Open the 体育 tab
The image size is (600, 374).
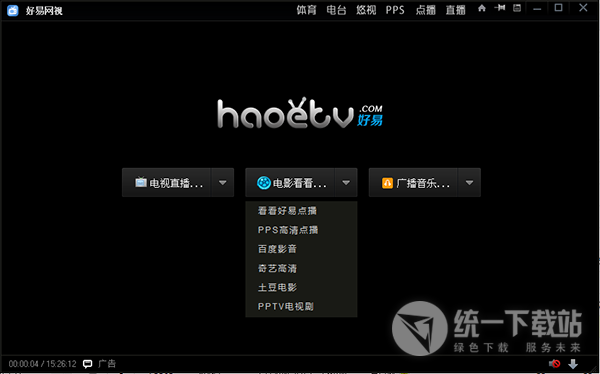(307, 10)
